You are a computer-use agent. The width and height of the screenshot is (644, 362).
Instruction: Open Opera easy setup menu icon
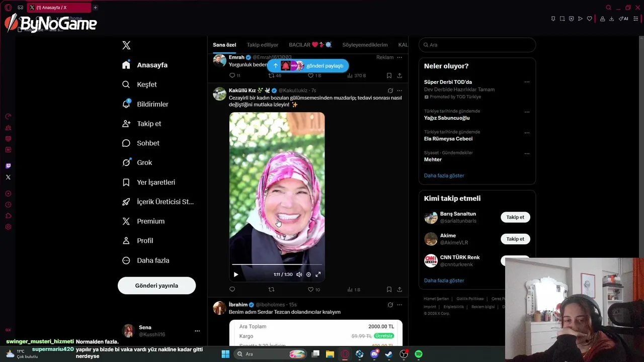[x=635, y=19]
